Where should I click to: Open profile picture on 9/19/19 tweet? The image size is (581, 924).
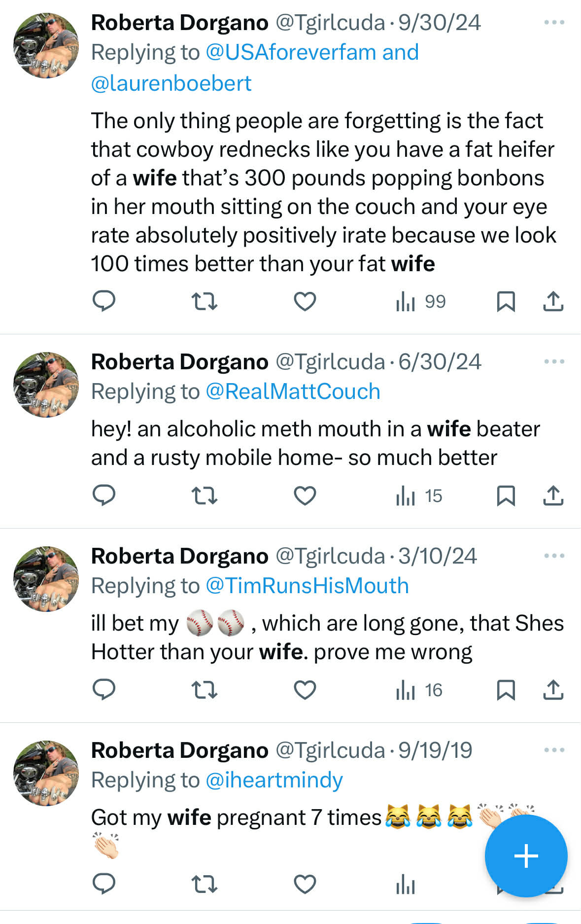tap(46, 773)
